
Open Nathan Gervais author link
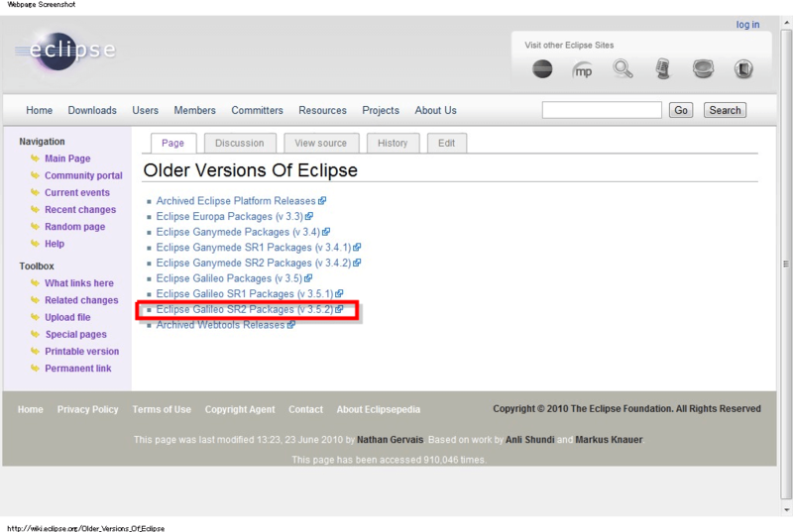pyautogui.click(x=390, y=440)
